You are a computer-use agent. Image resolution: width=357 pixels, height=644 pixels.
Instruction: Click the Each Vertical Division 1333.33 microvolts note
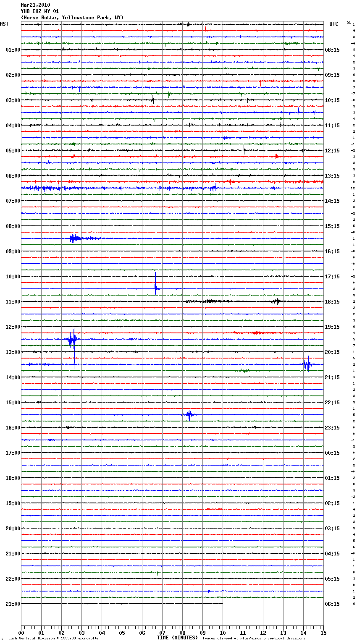coord(53,639)
